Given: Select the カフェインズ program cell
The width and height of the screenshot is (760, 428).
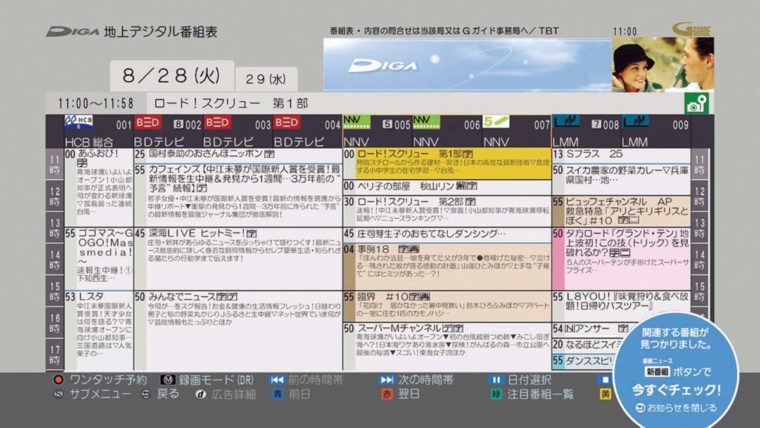Looking at the screenshot, I should pyautogui.click(x=238, y=195).
